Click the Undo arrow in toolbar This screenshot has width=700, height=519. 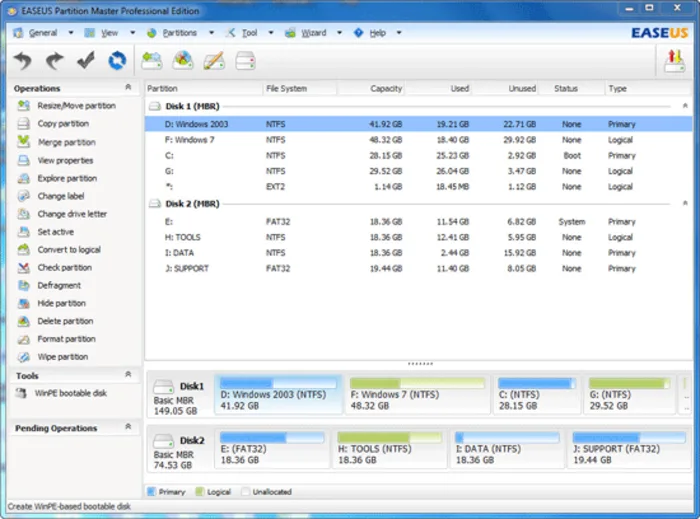[23, 60]
